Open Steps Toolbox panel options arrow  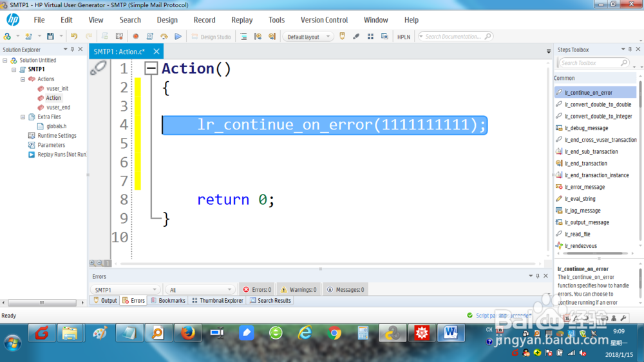[623, 50]
